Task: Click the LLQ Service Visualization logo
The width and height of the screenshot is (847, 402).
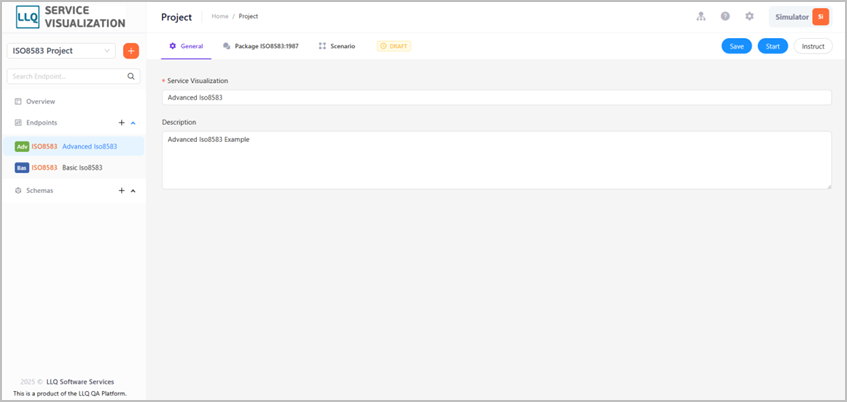Action: coord(70,17)
